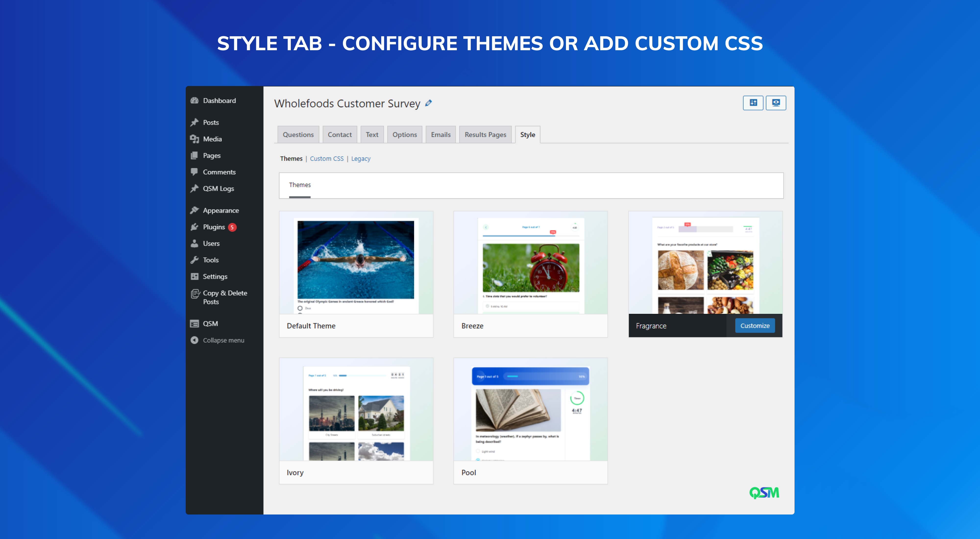Select the Themes sub-navigation link

tap(291, 159)
